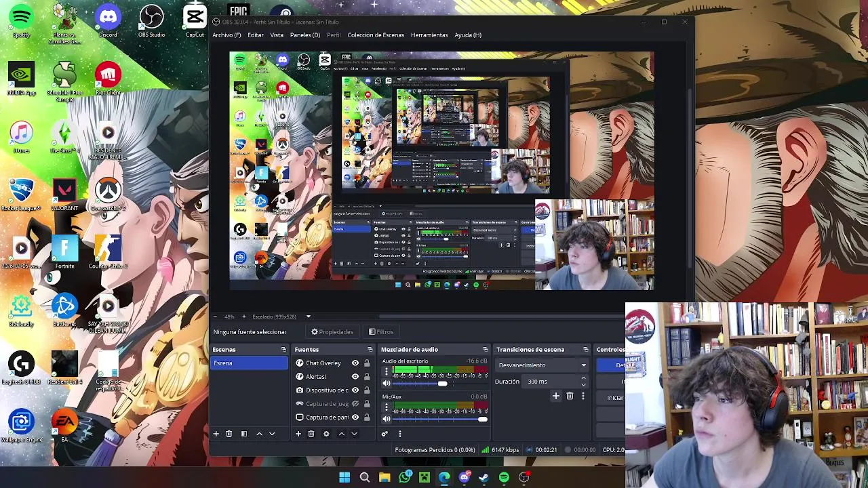
Task: Add a new scene with plus icon
Action: click(216, 434)
